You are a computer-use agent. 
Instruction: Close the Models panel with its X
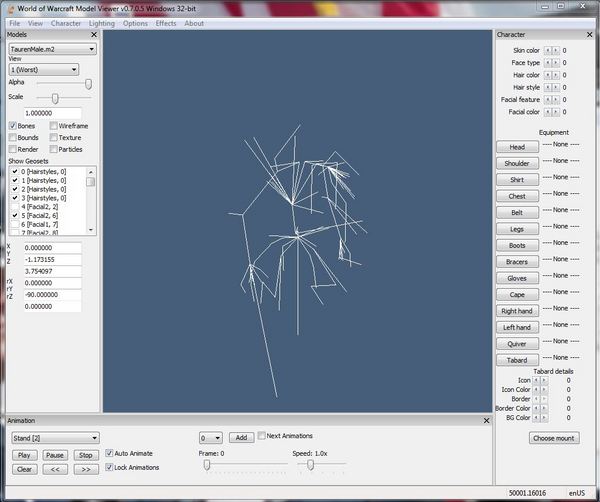click(x=93, y=34)
